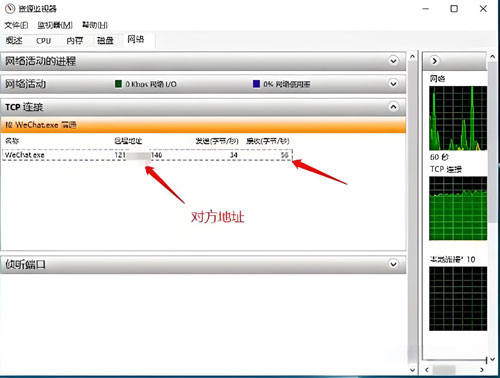Expand the 网络活动 section chevron

393,83
